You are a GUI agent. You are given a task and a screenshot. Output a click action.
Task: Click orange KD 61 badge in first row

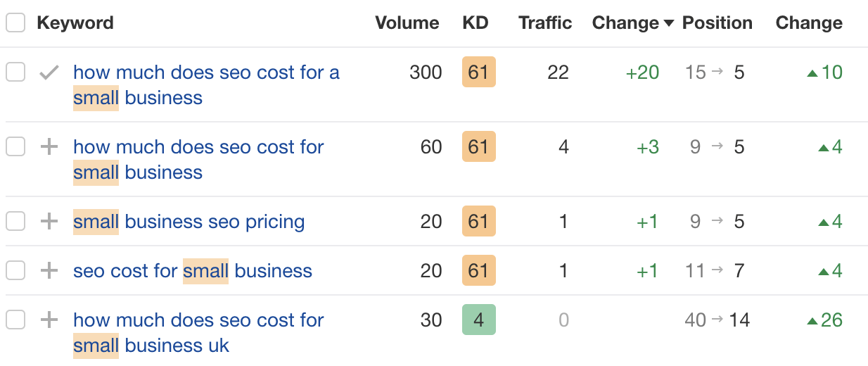[x=478, y=72]
